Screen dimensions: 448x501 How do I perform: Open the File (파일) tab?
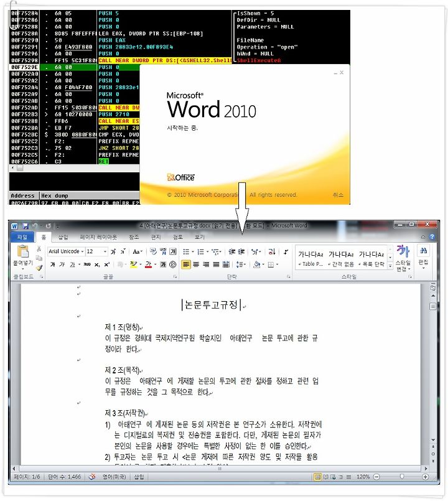click(x=22, y=236)
